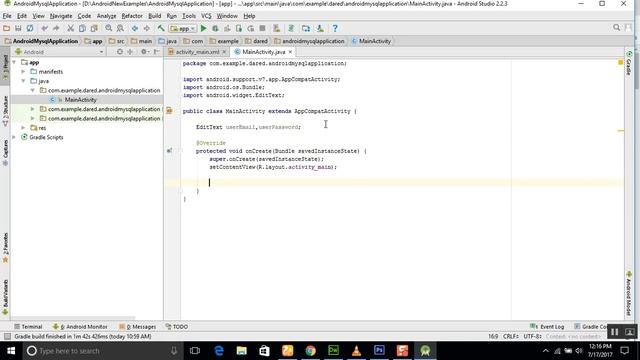Expand the res folder
Viewport: 640px width, 360px height.
[23, 128]
